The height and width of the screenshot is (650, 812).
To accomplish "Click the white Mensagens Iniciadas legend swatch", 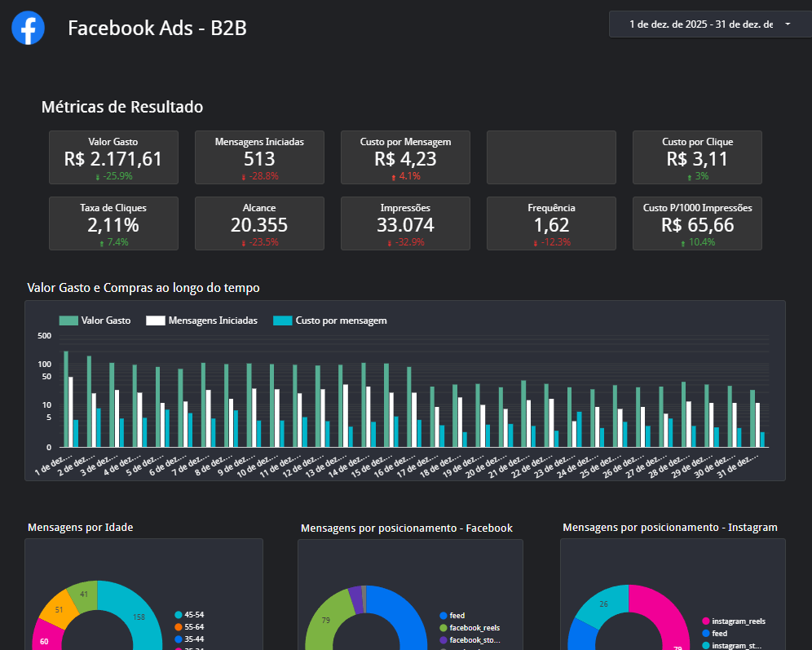I will 156,321.
